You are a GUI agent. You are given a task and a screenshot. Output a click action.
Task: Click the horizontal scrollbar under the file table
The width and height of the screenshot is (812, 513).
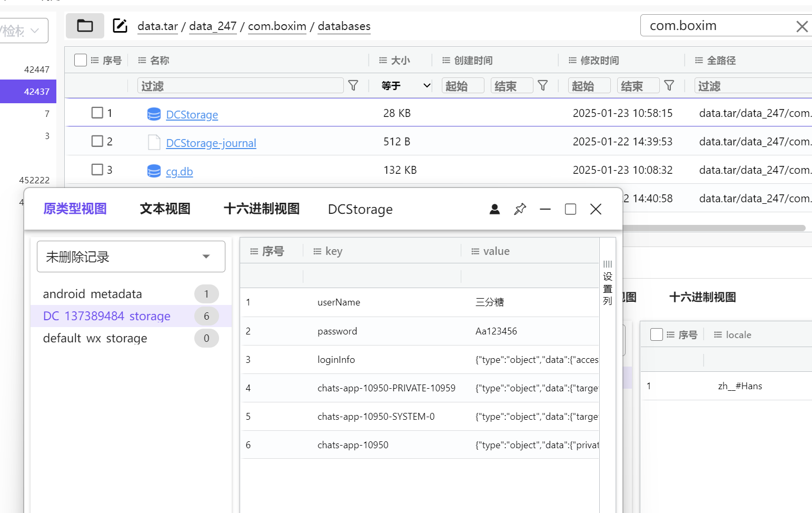pos(714,228)
